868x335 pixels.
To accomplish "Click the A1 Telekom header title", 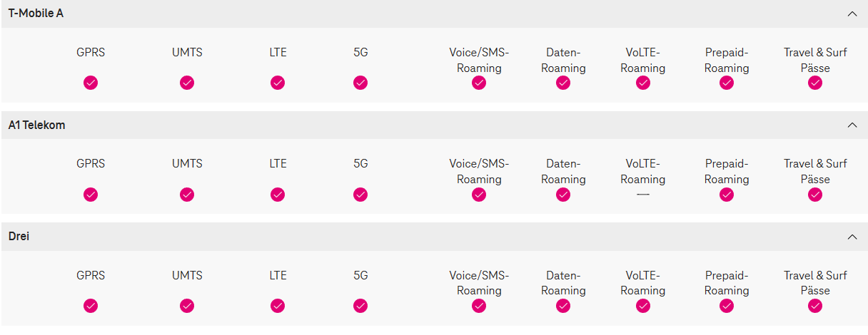I will pyautogui.click(x=36, y=125).
